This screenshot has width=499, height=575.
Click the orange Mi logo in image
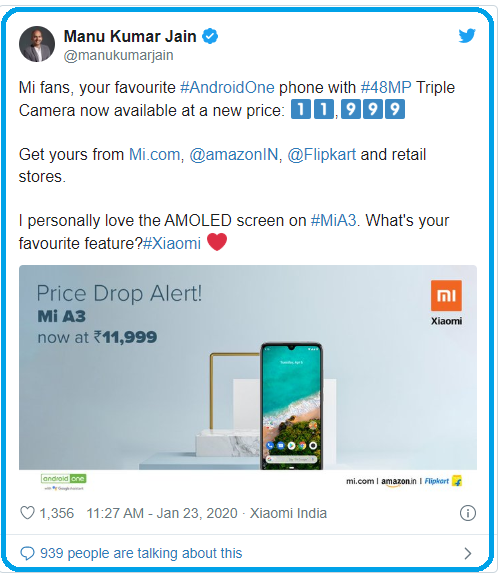[x=446, y=296]
